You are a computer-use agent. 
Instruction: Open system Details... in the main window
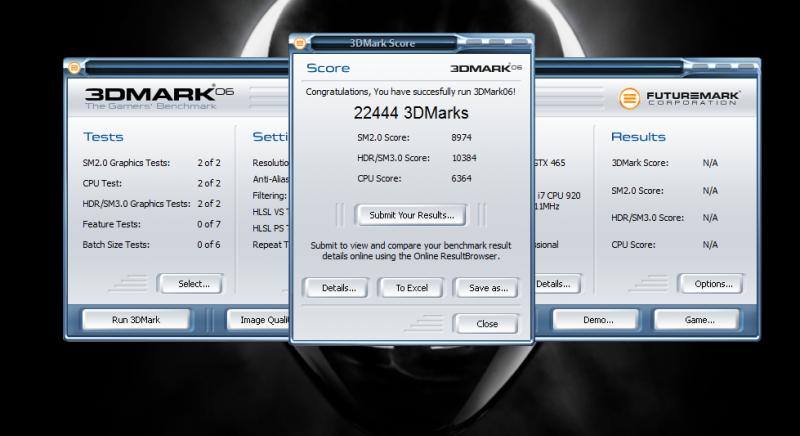tap(556, 284)
